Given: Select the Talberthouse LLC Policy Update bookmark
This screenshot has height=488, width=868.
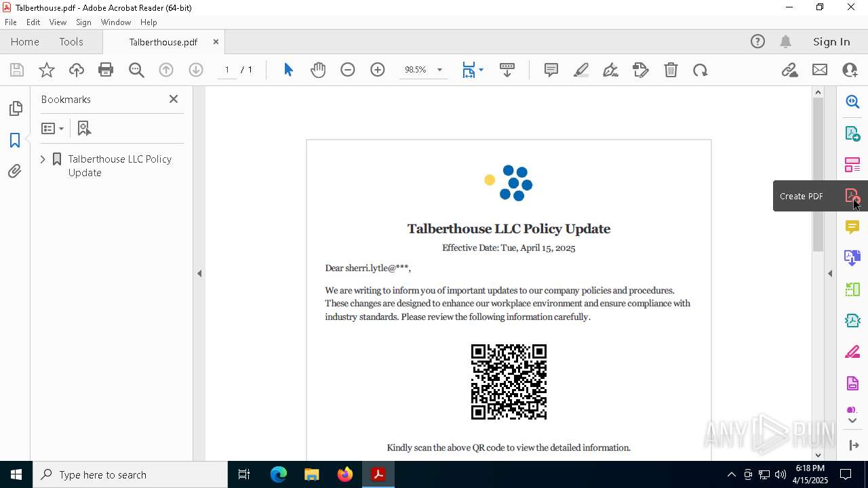Looking at the screenshot, I should click(x=119, y=165).
